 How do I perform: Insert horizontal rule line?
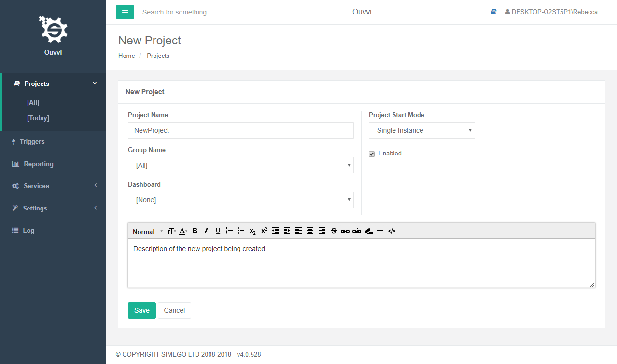(x=380, y=231)
